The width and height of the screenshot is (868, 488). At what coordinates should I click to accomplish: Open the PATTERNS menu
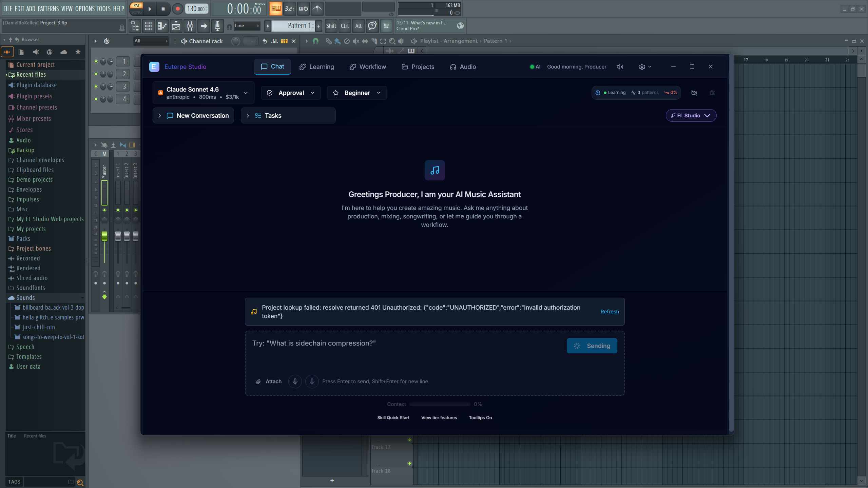point(48,9)
